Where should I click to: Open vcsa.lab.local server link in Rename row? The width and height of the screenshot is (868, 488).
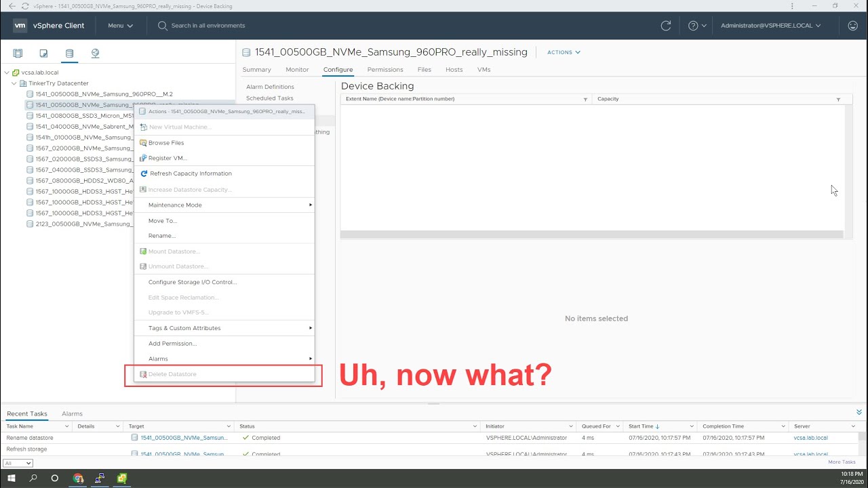point(811,438)
